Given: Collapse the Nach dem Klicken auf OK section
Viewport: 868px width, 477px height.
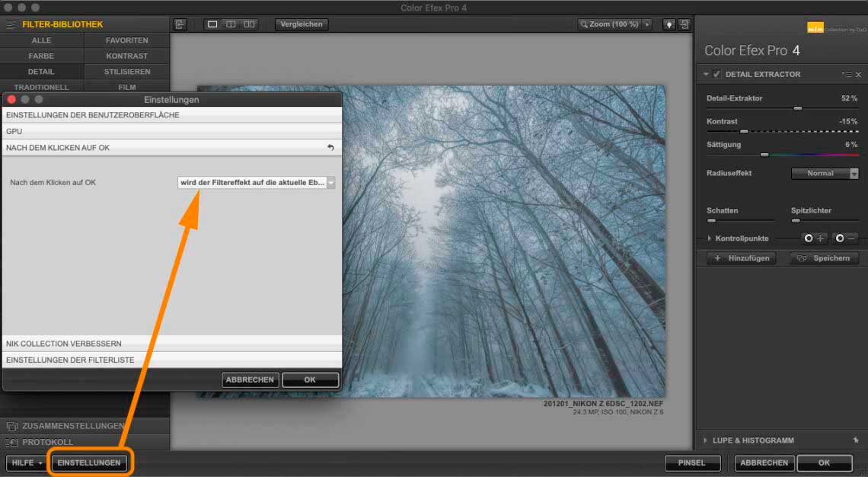Looking at the screenshot, I should (172, 147).
